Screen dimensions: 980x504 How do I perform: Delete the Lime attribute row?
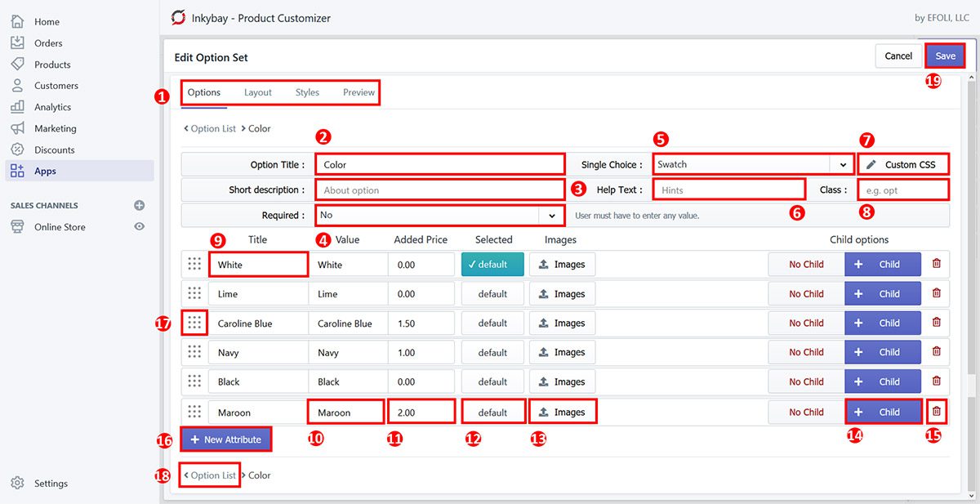coord(936,293)
